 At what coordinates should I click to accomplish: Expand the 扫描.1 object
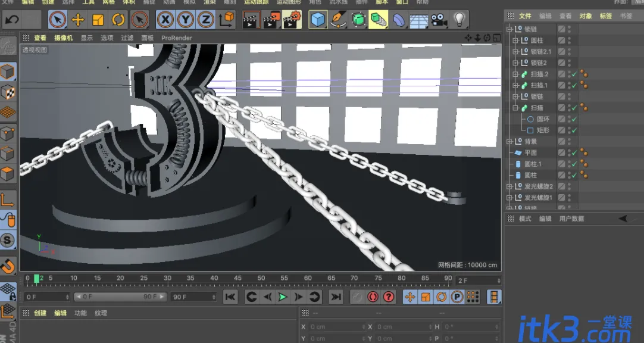click(x=516, y=85)
